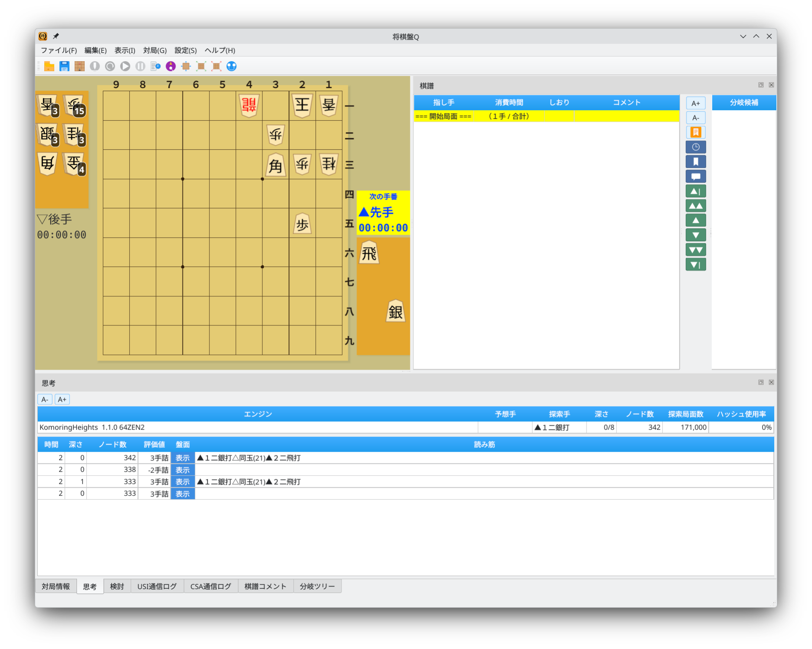
Task: Toggle the speech bubble comment column button
Action: pos(695,177)
